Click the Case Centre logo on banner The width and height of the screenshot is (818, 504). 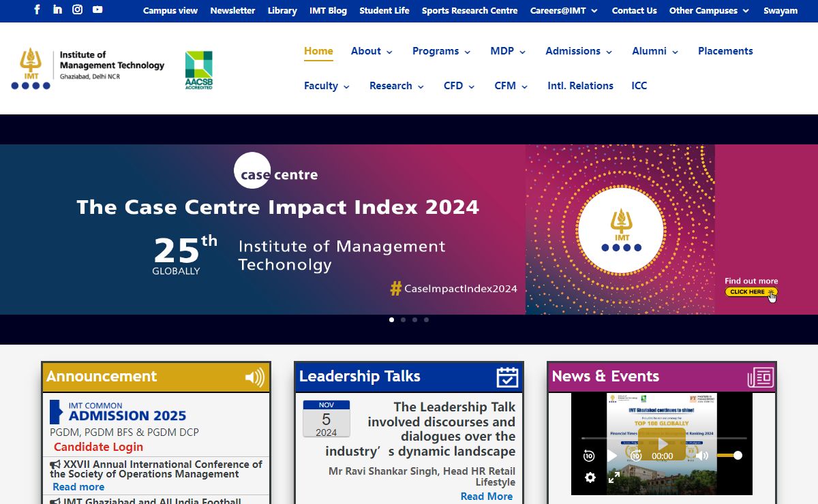tap(276, 171)
